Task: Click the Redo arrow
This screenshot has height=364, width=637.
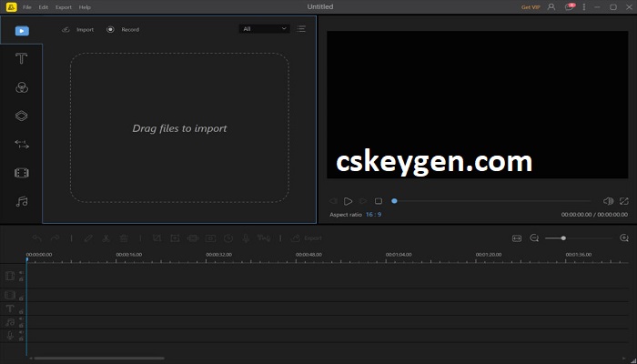Action: pyautogui.click(x=55, y=238)
